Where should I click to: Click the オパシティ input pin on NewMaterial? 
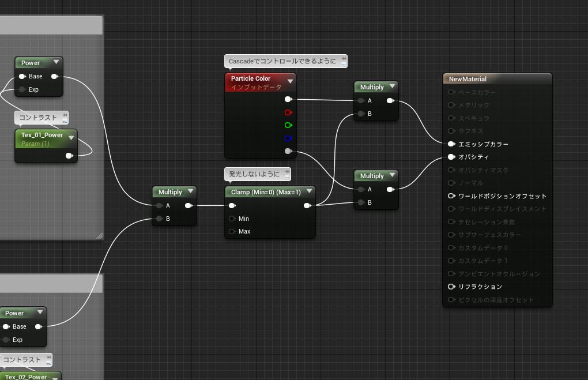coord(451,157)
